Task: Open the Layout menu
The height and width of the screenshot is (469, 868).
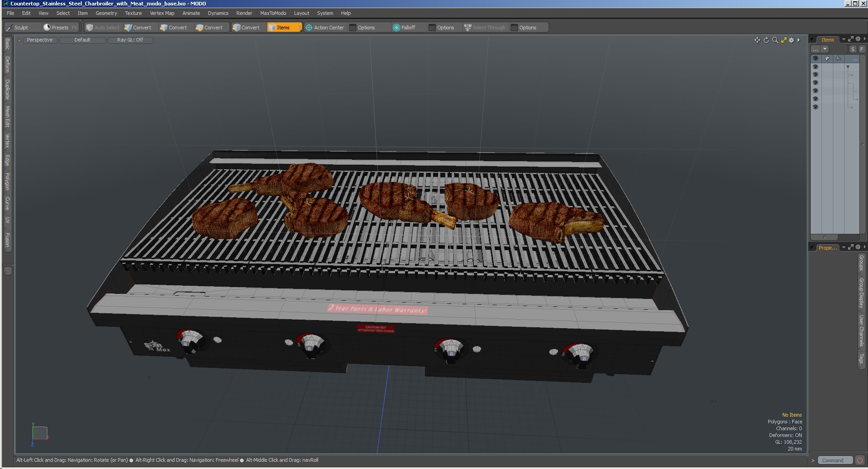Action: 301,13
